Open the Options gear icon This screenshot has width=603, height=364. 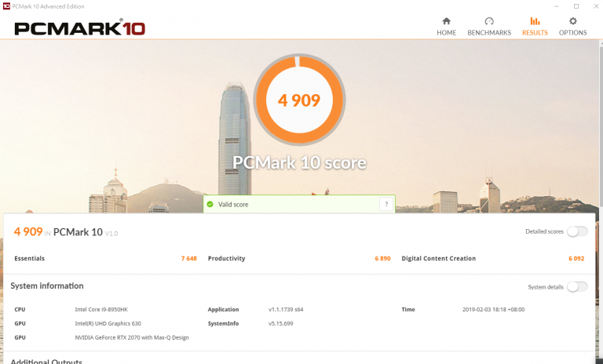[x=572, y=21]
